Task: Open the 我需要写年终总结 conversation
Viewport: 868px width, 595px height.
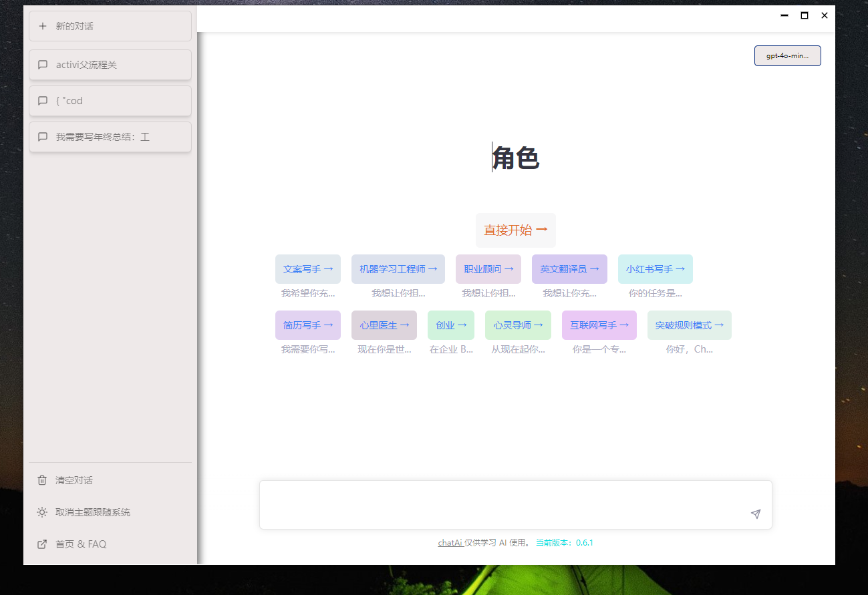Action: [110, 137]
